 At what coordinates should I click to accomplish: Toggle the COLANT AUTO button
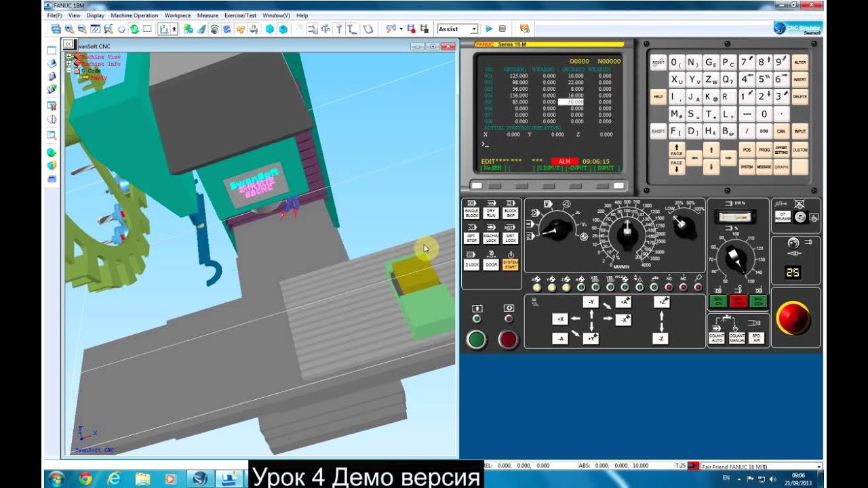pos(717,338)
